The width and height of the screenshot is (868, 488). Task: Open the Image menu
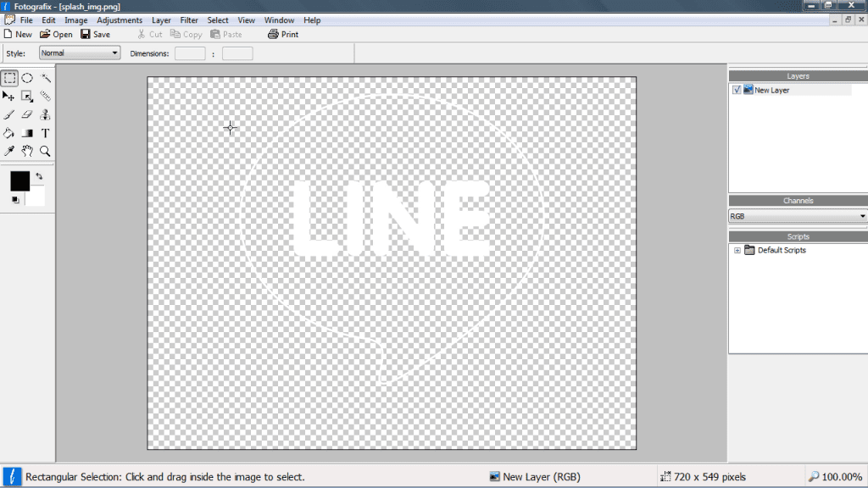coord(75,20)
